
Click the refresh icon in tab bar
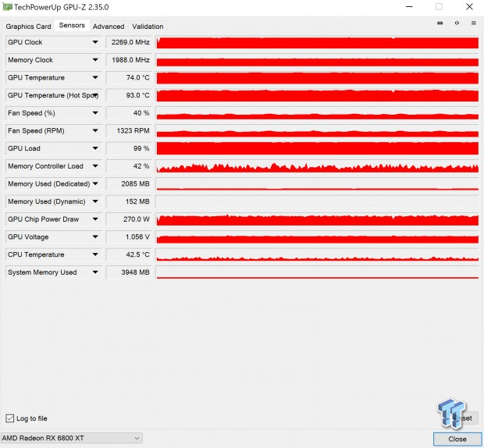tap(457, 23)
